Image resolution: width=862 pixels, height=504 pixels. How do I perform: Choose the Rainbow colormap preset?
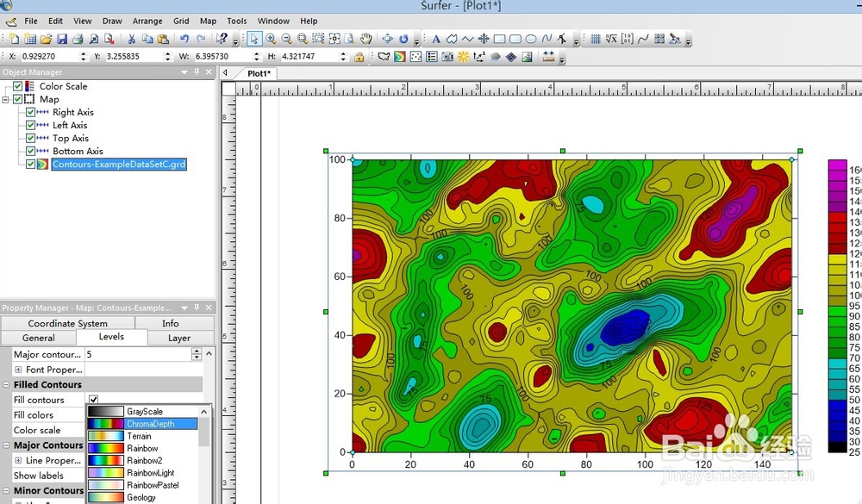coord(142,449)
